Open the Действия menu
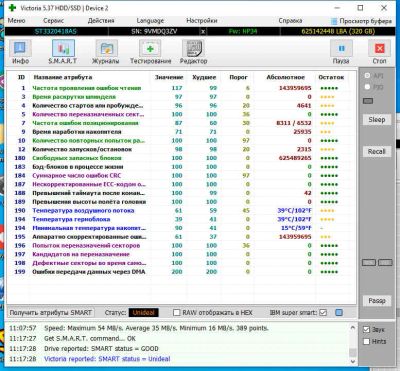This screenshot has width=400, height=371. tap(101, 21)
